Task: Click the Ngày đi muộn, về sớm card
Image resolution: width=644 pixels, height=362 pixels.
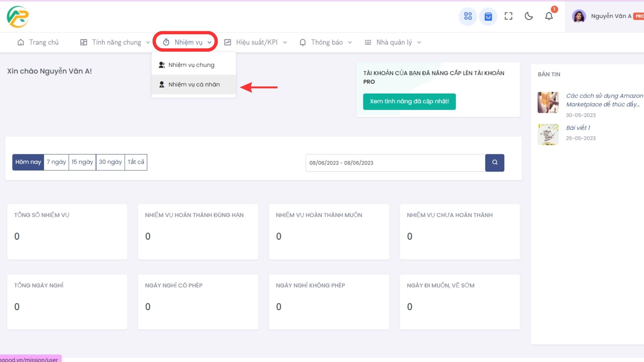Action: 460,302
